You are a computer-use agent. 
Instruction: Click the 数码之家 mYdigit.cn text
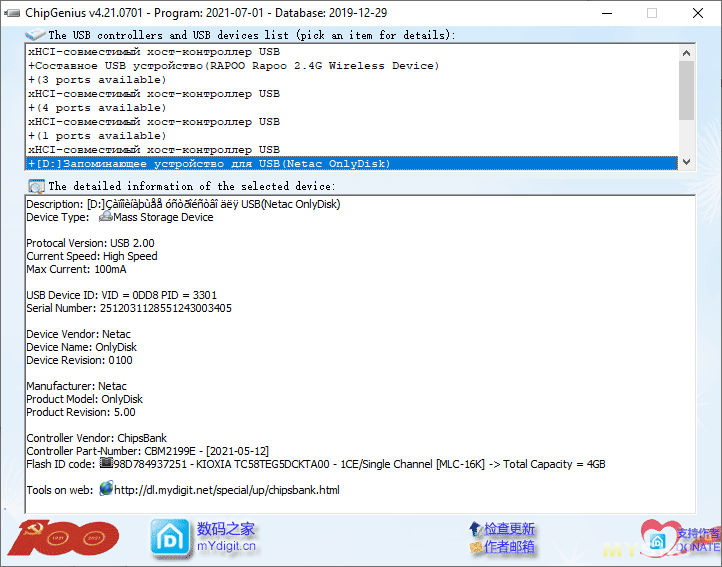226,537
